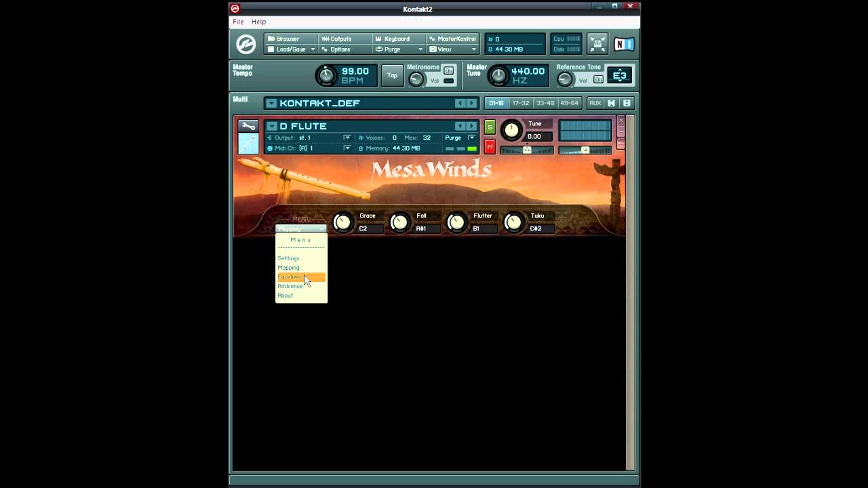
Task: Click the E3 reference note selector
Action: point(620,76)
